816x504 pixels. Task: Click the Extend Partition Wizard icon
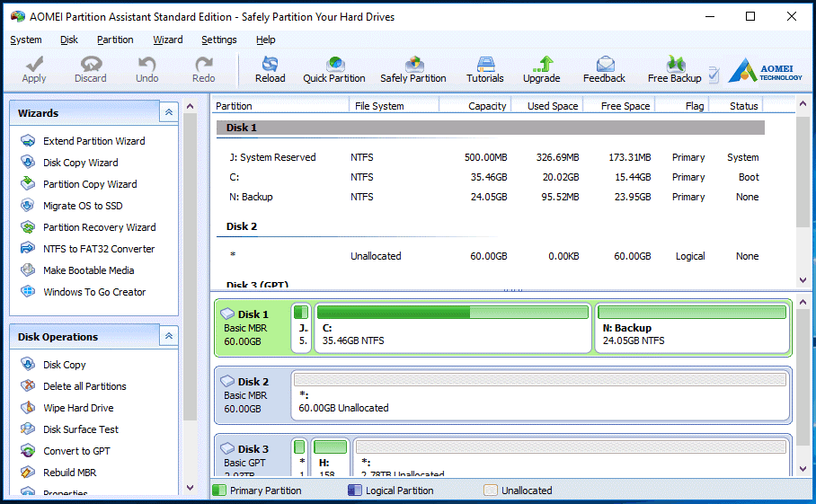(x=28, y=141)
